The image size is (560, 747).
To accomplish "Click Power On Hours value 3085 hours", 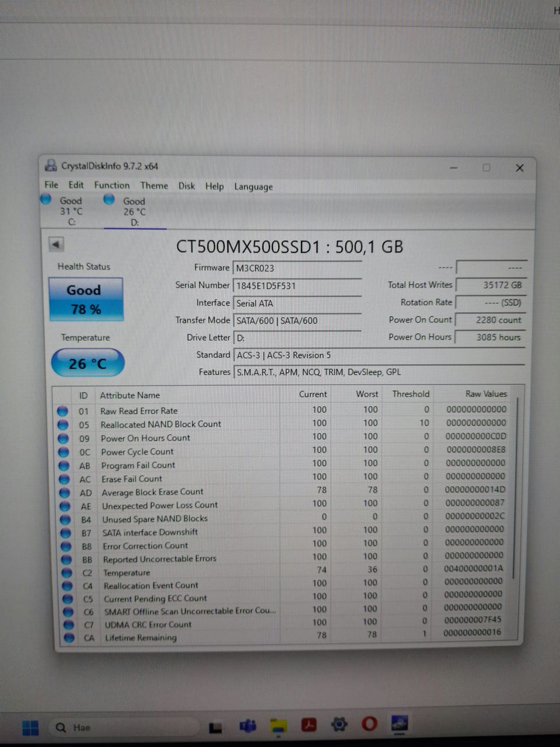I will [x=491, y=337].
